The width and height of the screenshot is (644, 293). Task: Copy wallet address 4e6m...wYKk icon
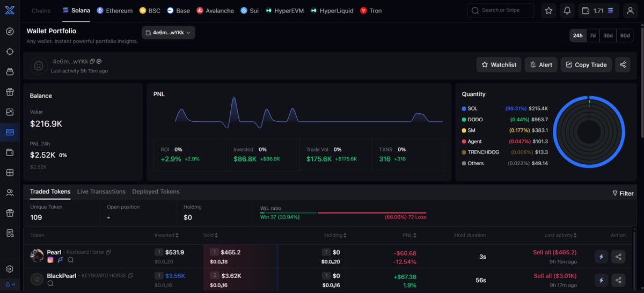(92, 62)
